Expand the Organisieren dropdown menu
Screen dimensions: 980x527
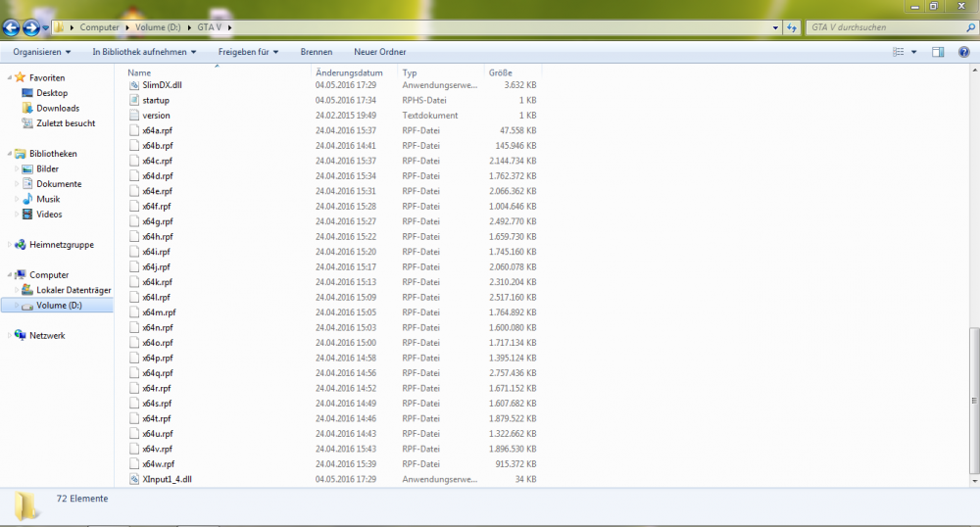(x=42, y=52)
